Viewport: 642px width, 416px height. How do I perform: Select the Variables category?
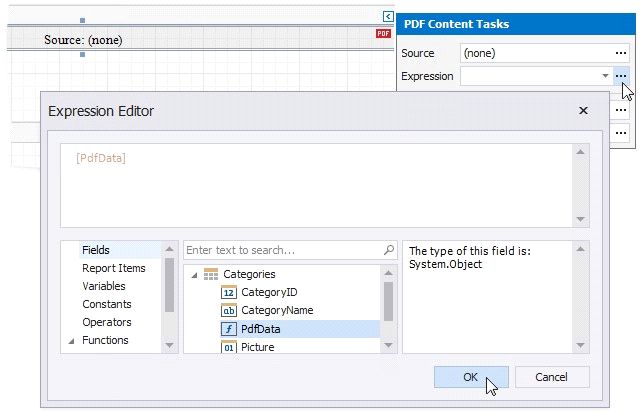click(x=104, y=286)
